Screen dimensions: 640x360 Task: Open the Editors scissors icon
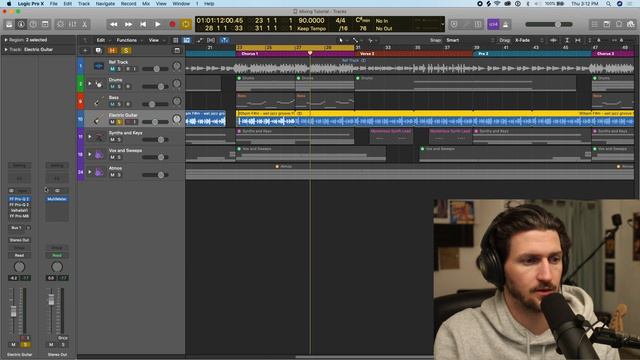point(84,24)
